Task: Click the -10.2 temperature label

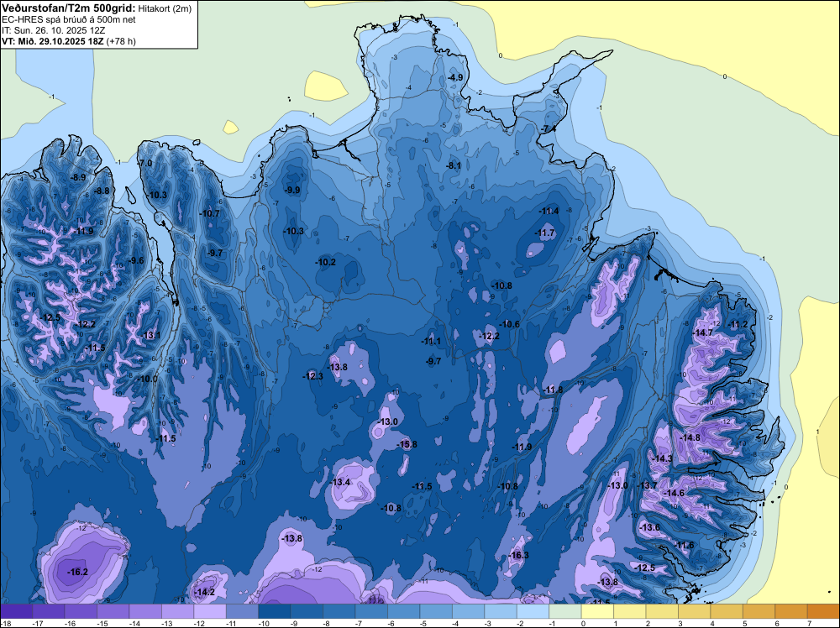Action: [326, 262]
